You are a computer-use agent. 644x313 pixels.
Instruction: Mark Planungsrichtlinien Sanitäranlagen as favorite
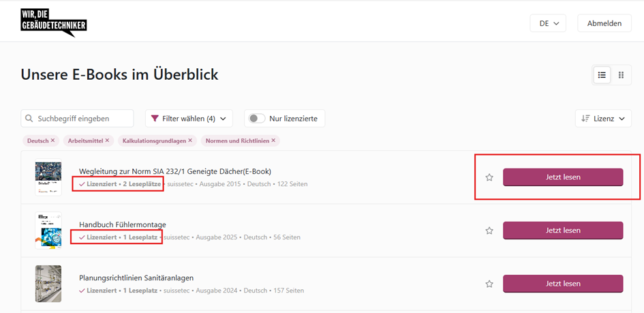pos(489,284)
